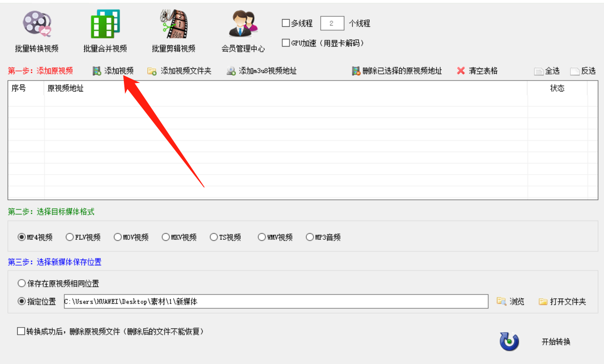Click the 添加视频文件夹 button label
This screenshot has width=604, height=364.
(186, 71)
